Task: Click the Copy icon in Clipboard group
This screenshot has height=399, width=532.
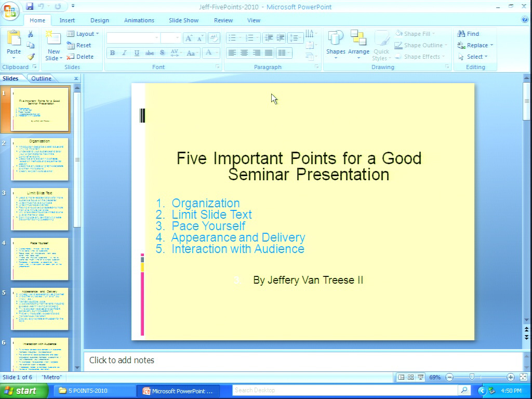Action: pyautogui.click(x=30, y=45)
